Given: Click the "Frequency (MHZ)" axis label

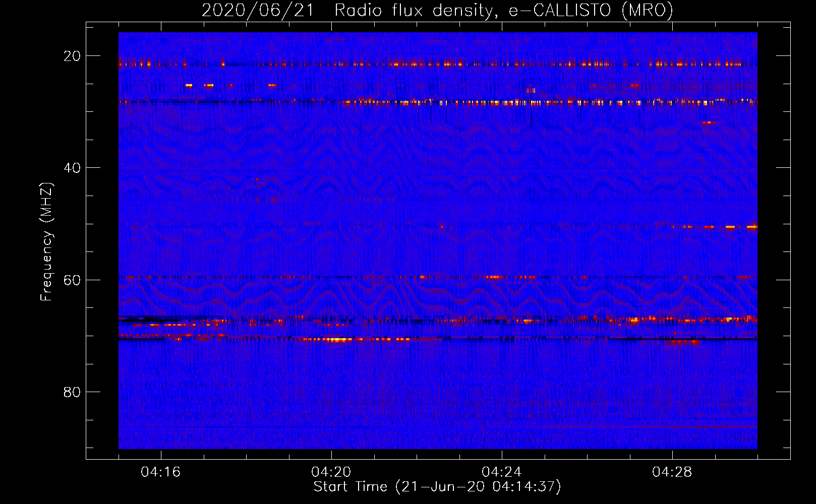Looking at the screenshot, I should pyautogui.click(x=46, y=242).
